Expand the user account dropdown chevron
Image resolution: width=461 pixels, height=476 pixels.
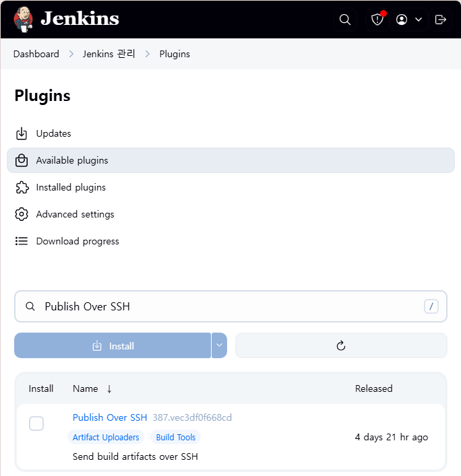(x=419, y=20)
